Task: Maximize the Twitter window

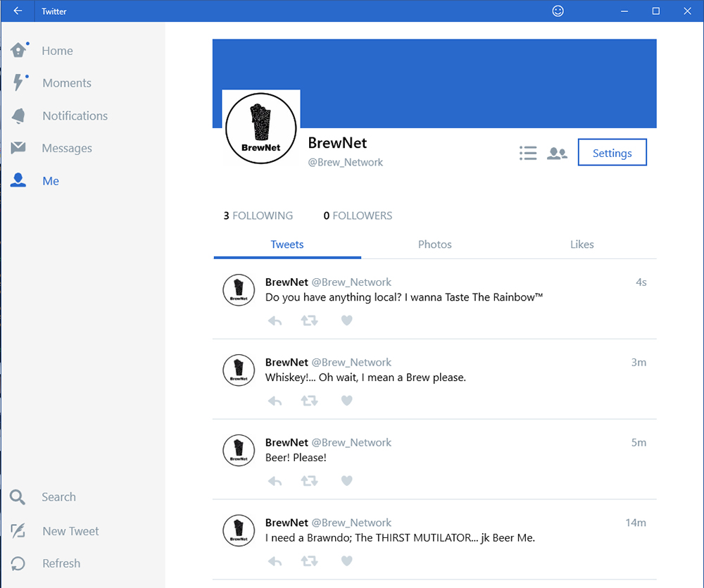Action: tap(656, 11)
